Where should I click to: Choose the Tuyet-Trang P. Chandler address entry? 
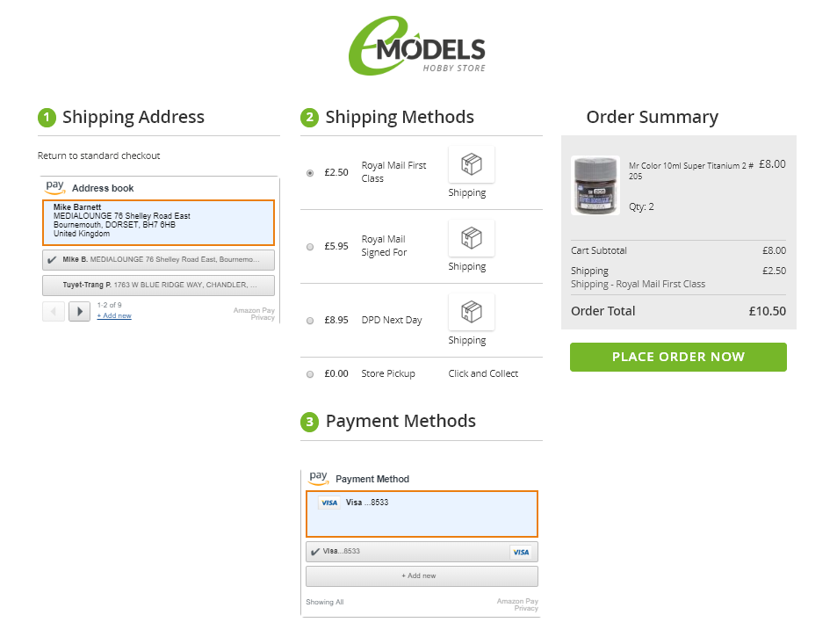(x=159, y=286)
